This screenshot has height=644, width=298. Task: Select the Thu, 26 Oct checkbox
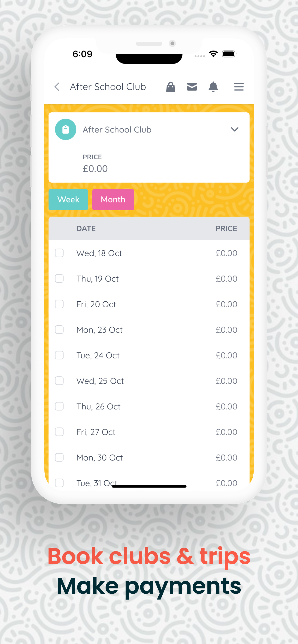click(x=59, y=406)
